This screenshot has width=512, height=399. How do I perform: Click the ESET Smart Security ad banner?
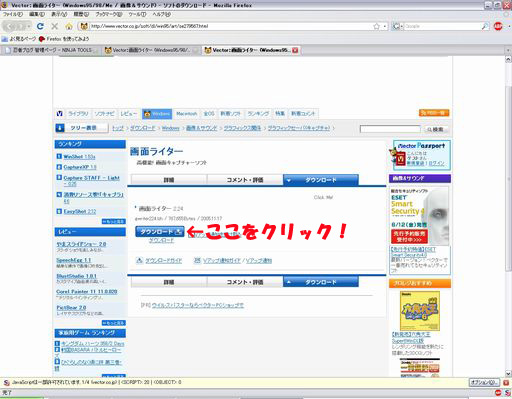click(x=420, y=216)
